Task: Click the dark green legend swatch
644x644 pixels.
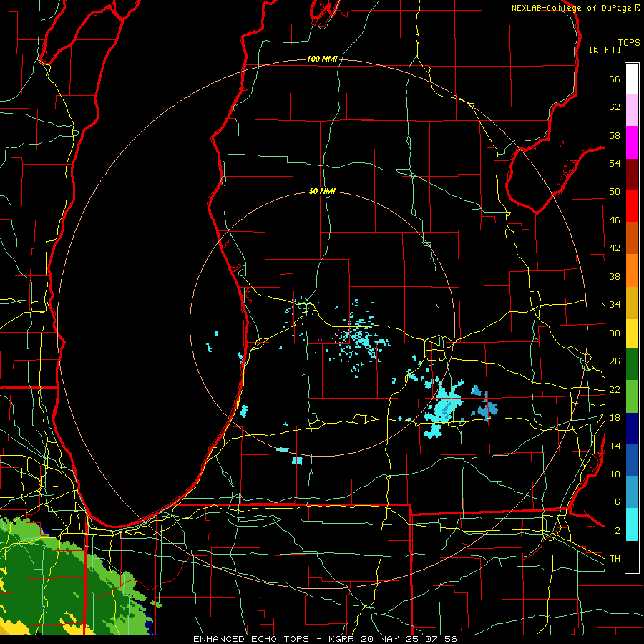Action: tap(632, 364)
